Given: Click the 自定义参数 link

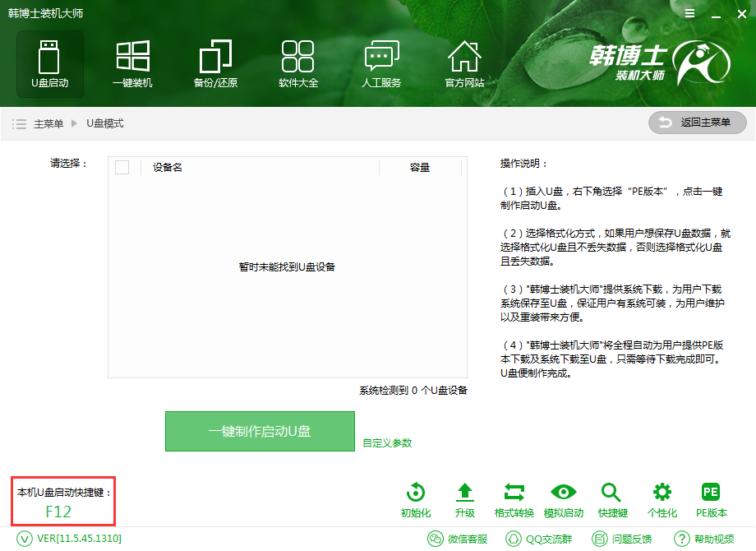Looking at the screenshot, I should [387, 442].
